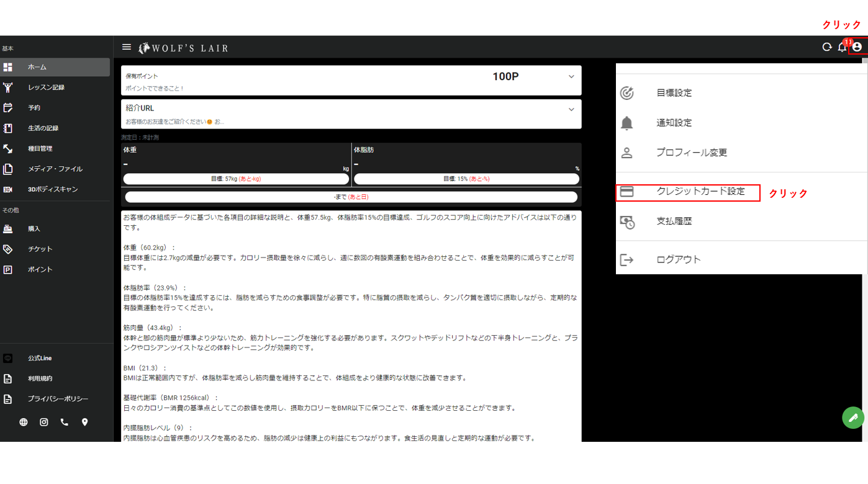
Task: Open レッスン記録 in the sidebar
Action: click(55, 87)
